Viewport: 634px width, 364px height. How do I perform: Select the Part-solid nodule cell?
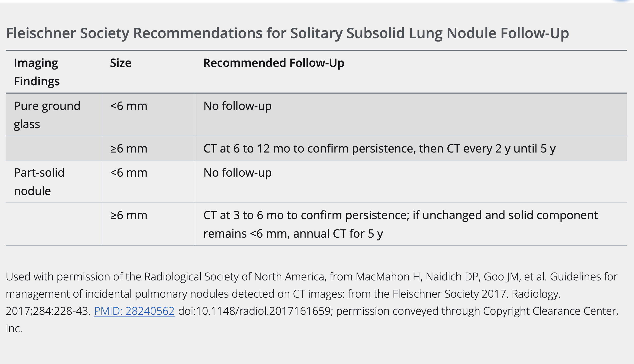pyautogui.click(x=39, y=182)
